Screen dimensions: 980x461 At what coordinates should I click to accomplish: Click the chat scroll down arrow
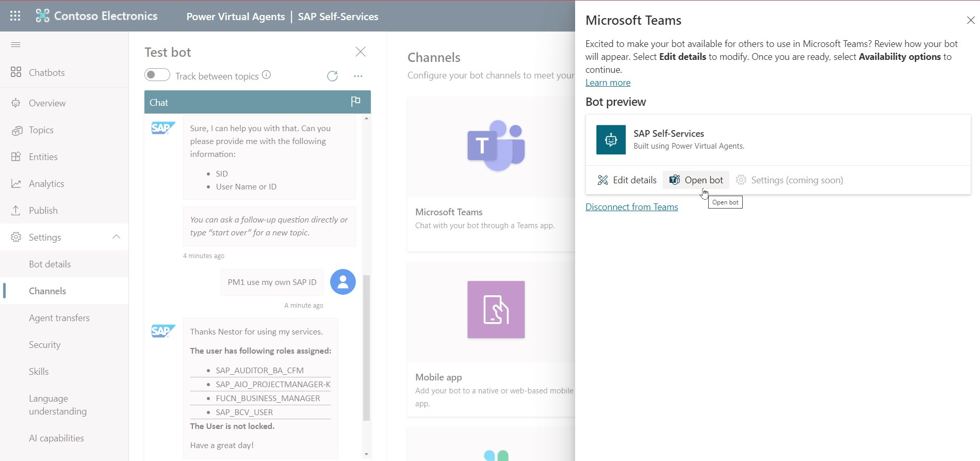[x=366, y=455]
